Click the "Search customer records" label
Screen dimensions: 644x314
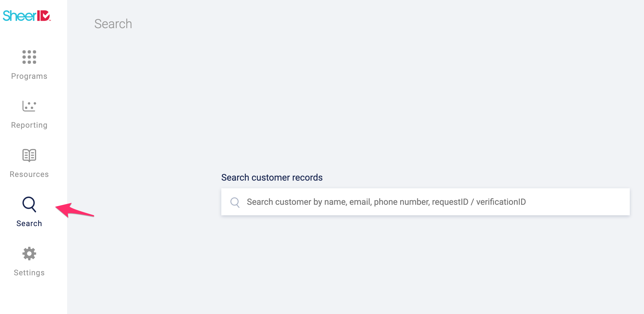click(x=272, y=177)
